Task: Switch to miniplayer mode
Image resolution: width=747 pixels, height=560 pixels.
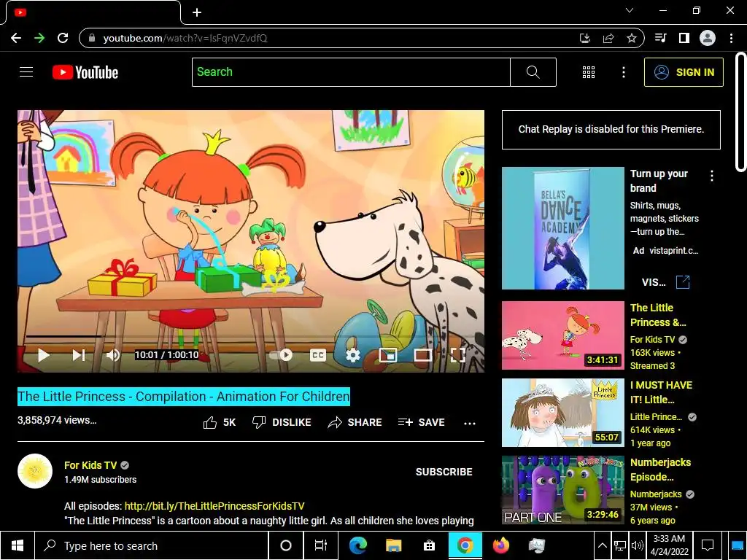Action: (388, 355)
